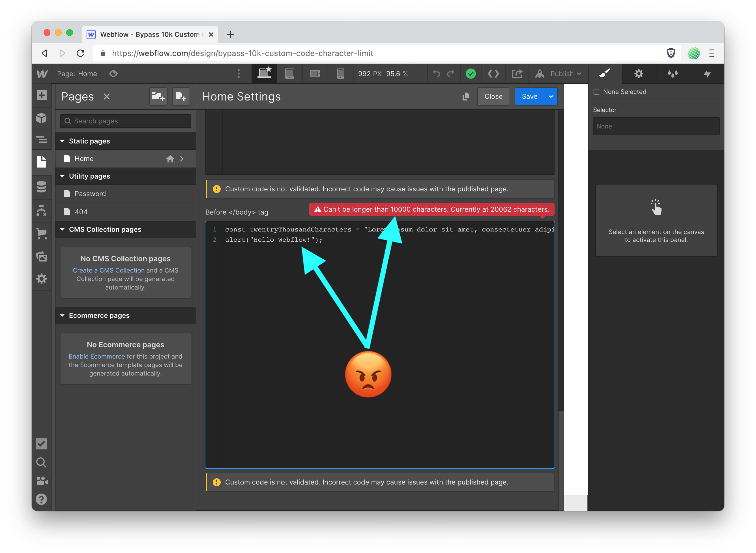Open the Search magnifier in sidebar

[x=42, y=462]
